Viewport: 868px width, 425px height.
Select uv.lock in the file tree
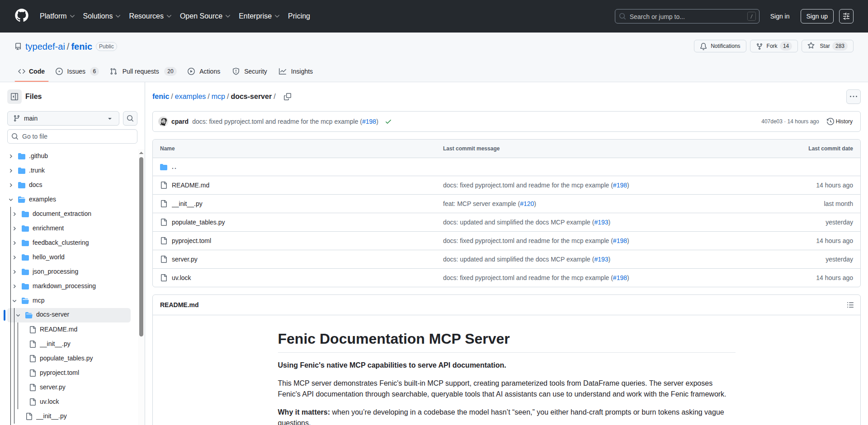click(x=50, y=402)
